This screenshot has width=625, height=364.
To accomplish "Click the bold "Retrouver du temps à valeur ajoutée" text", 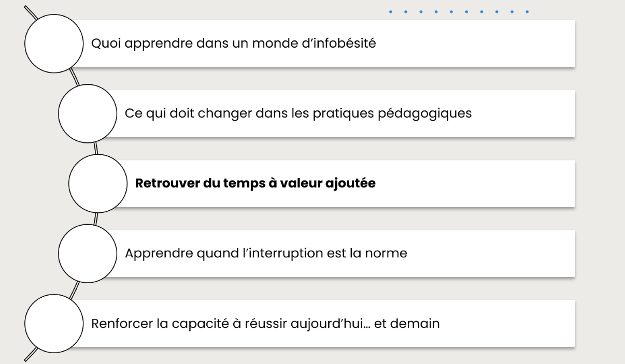I will [255, 183].
